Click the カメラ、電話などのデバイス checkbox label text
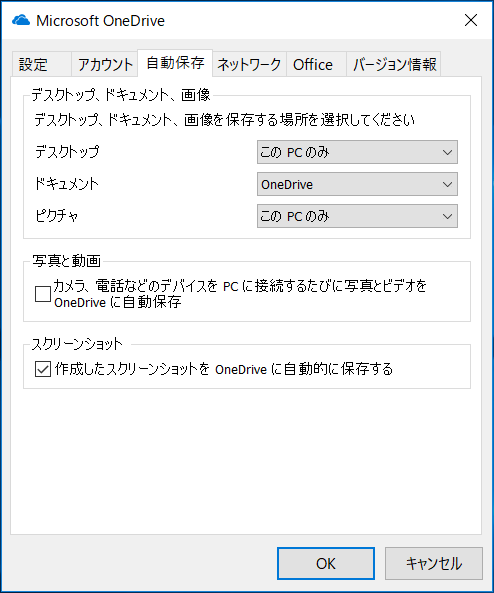 pos(241,294)
